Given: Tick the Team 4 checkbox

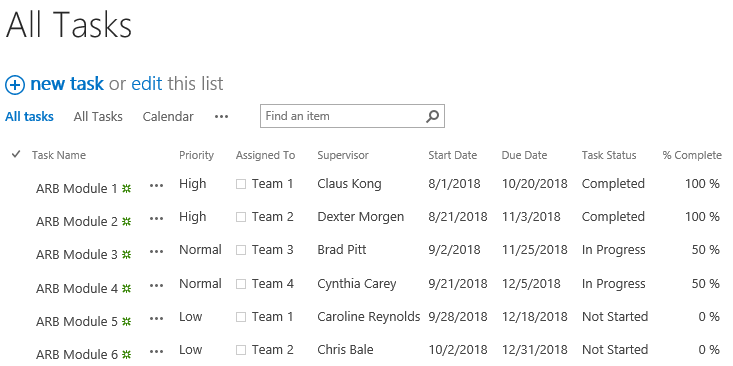Looking at the screenshot, I should [x=241, y=284].
